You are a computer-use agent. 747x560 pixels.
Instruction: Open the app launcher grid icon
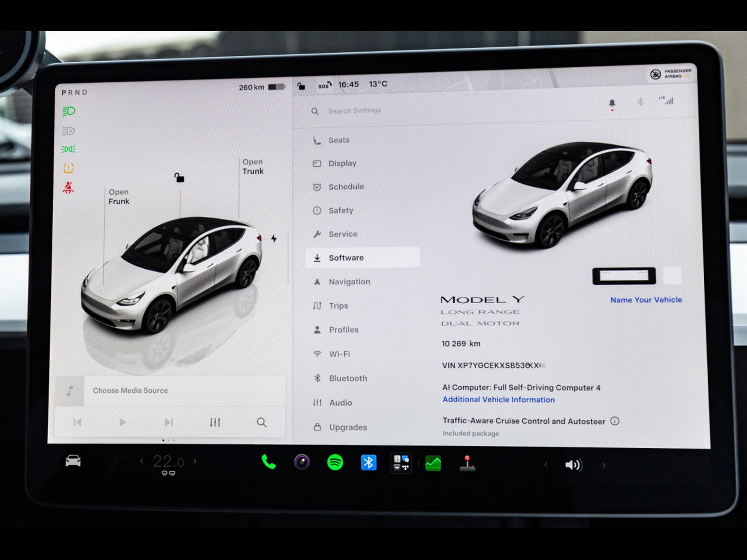pos(401,463)
